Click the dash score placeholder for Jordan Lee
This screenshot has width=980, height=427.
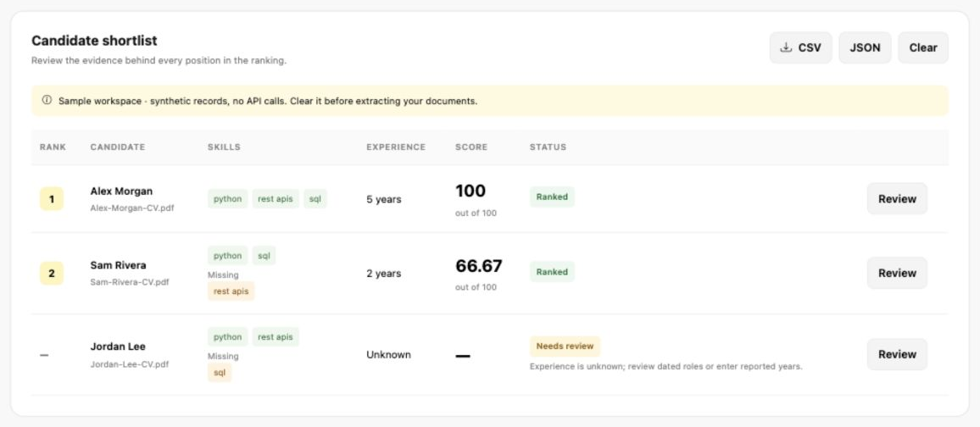tap(463, 356)
